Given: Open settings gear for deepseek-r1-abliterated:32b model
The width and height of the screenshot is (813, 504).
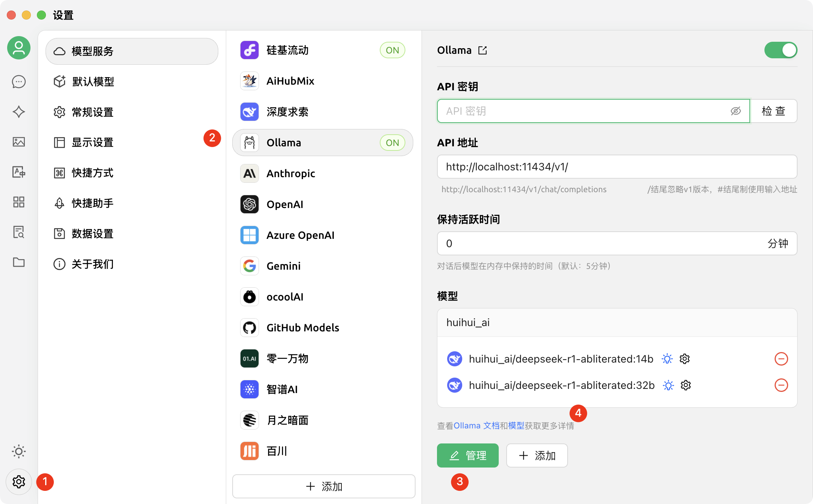Looking at the screenshot, I should 686,385.
